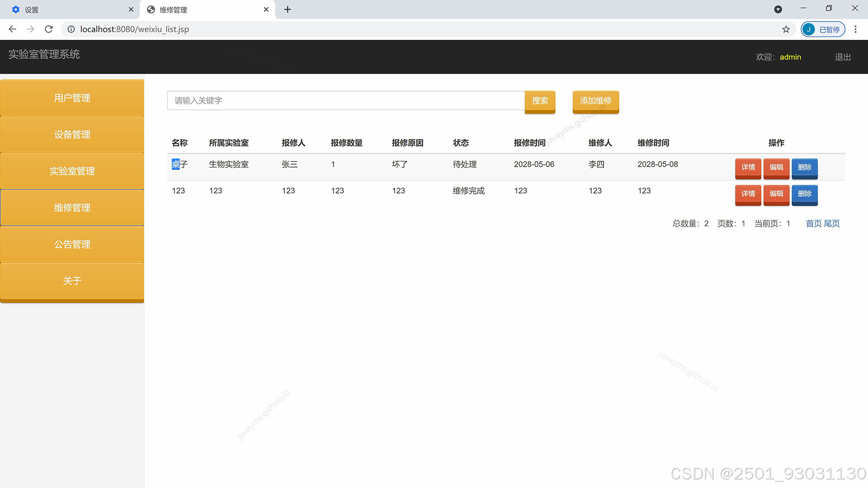This screenshot has width=868, height=488.
Task: Open the Chrome three-dot menu
Action: click(x=855, y=29)
